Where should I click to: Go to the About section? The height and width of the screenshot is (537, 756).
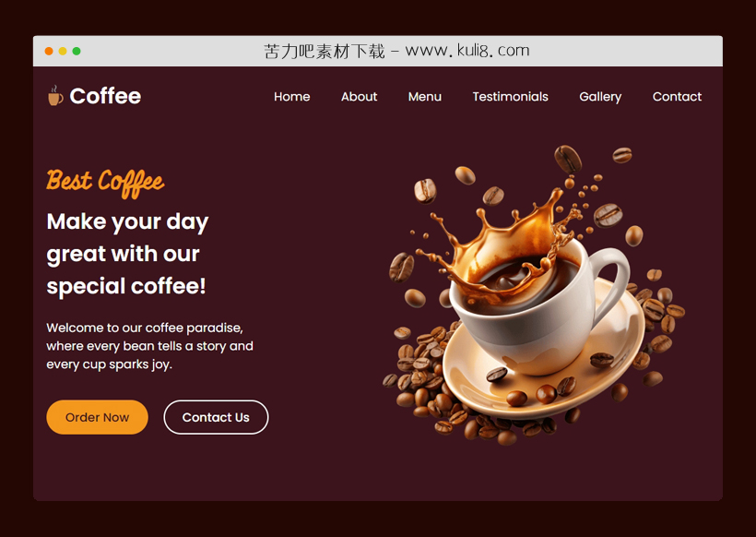pos(359,97)
